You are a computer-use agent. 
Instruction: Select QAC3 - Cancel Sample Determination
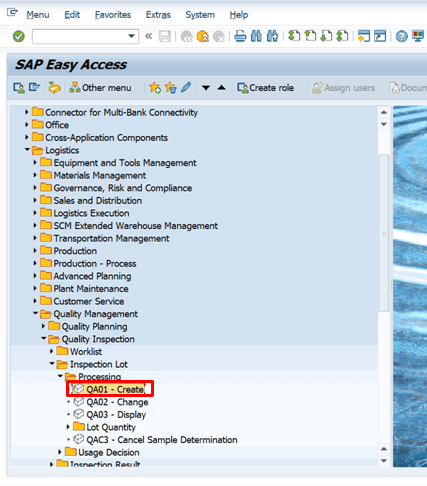(162, 440)
